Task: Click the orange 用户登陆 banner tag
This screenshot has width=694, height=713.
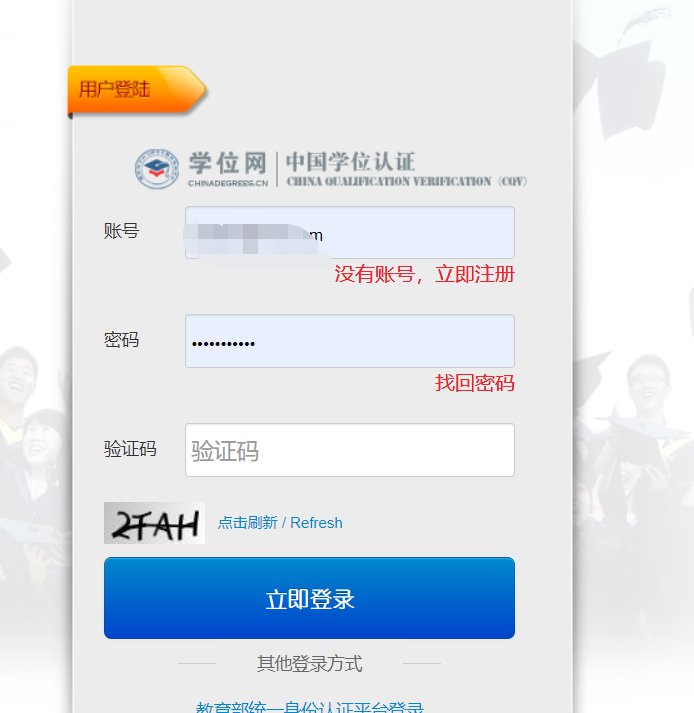Action: coord(137,90)
